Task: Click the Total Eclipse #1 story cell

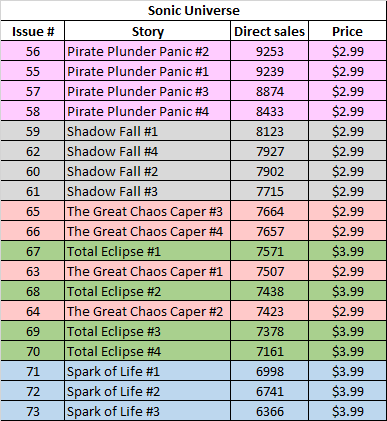Action: coord(147,251)
